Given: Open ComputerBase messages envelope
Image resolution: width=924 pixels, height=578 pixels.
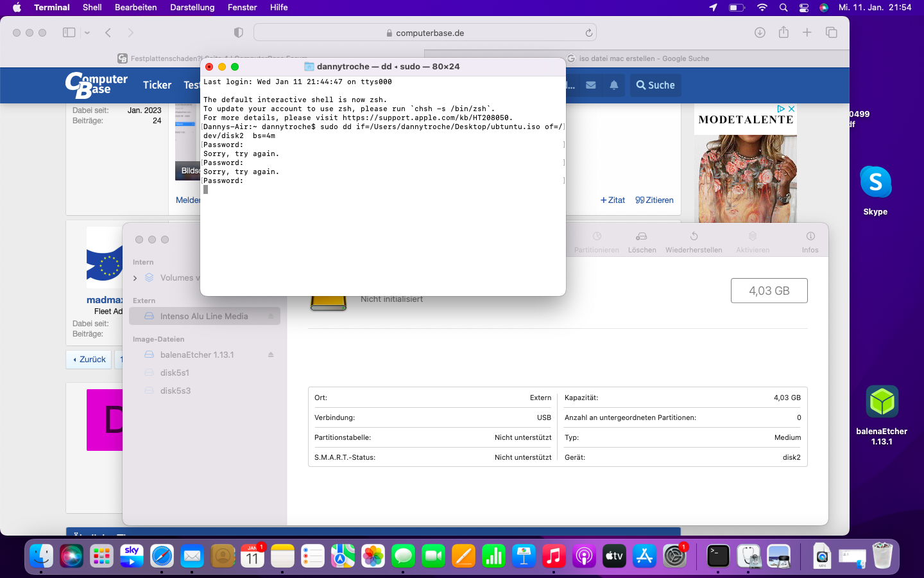Looking at the screenshot, I should coord(591,85).
